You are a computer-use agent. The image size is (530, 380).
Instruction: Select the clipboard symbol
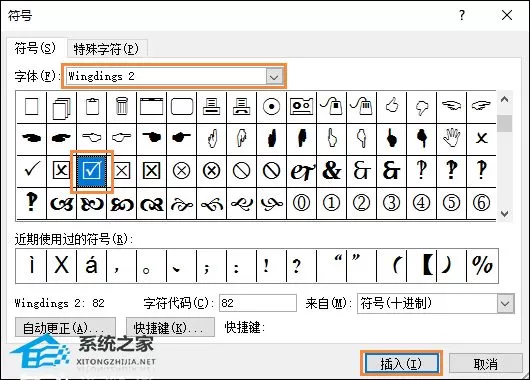pyautogui.click(x=92, y=107)
